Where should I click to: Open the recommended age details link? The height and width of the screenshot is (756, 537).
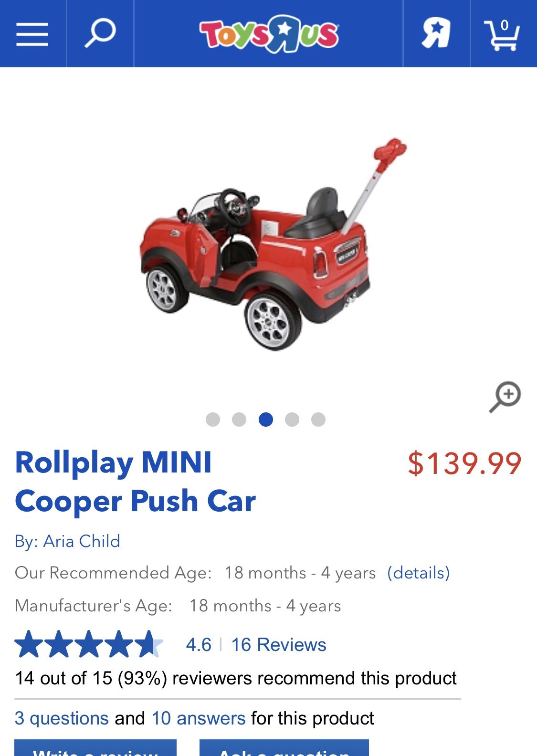pyautogui.click(x=419, y=573)
